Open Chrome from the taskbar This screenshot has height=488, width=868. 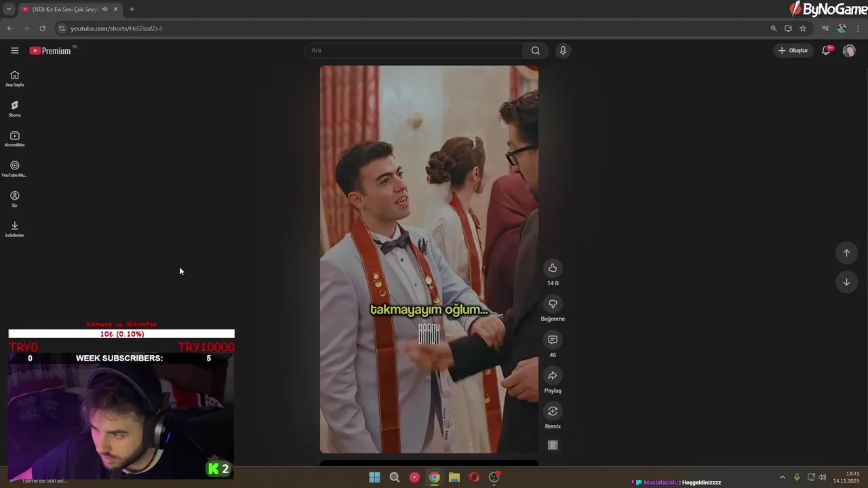click(434, 477)
